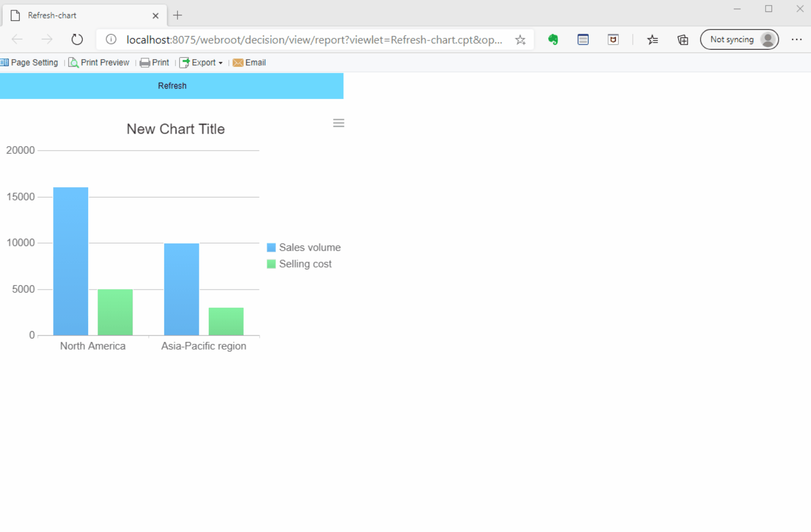Image resolution: width=811 pixels, height=532 pixels.
Task: Toggle the Selling cost legend item
Action: click(300, 264)
